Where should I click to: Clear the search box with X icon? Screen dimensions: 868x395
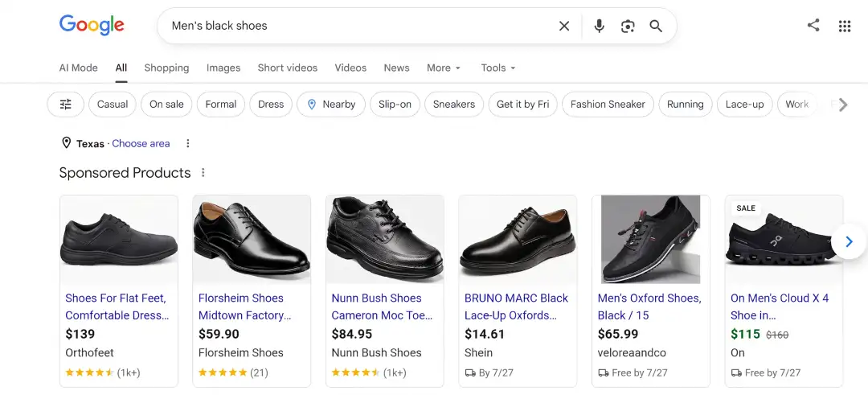click(564, 26)
